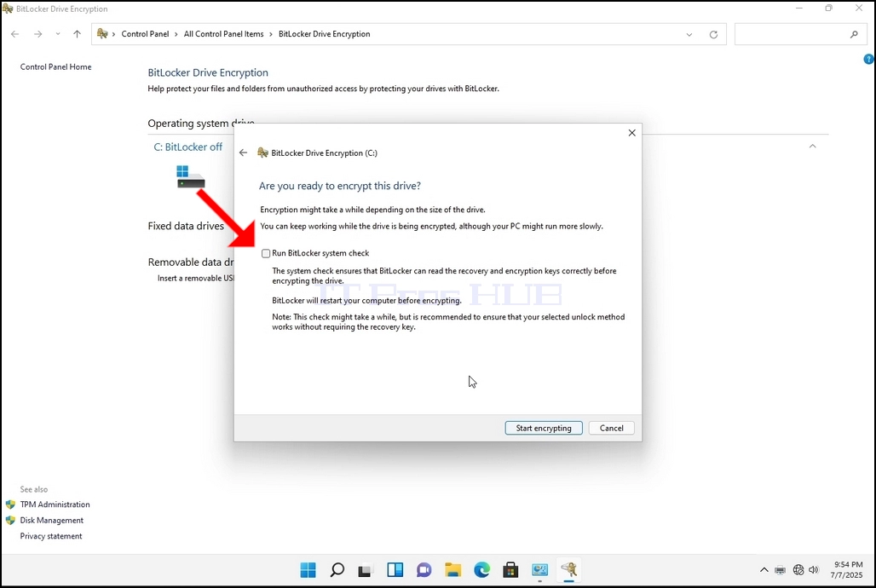Open recent locations dropdown arrow
The height and width of the screenshot is (588, 876).
pos(58,34)
